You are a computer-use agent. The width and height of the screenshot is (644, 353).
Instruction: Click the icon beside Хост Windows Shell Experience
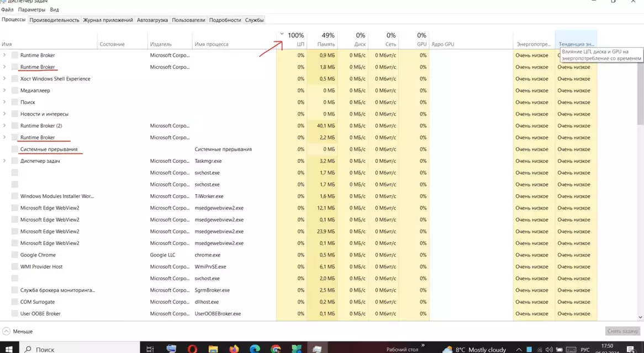point(15,79)
